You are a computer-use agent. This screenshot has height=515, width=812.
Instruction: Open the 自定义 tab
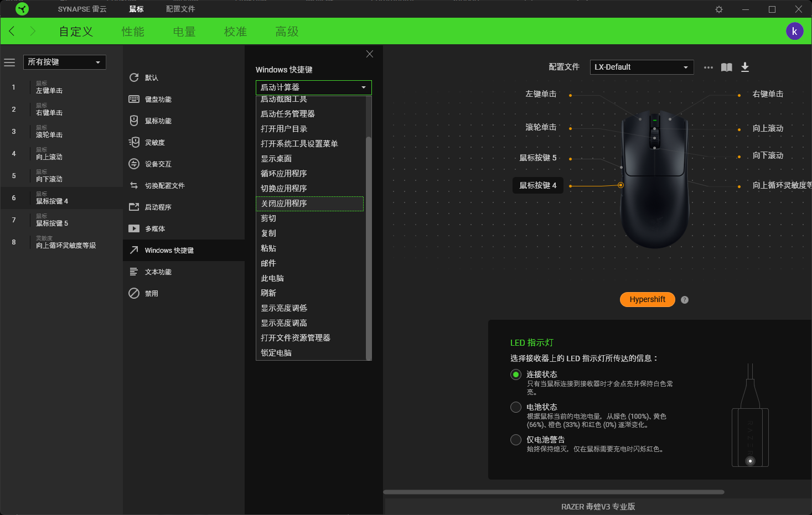pos(76,32)
